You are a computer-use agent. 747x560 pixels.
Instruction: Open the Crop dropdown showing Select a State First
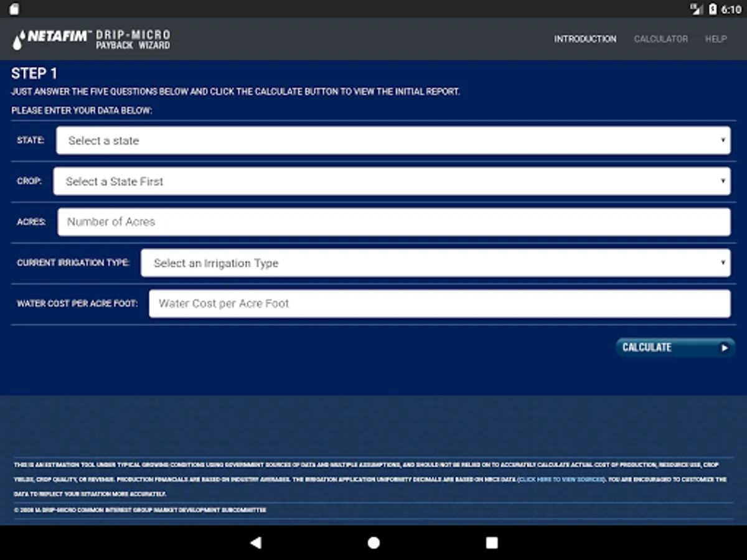pyautogui.click(x=392, y=181)
